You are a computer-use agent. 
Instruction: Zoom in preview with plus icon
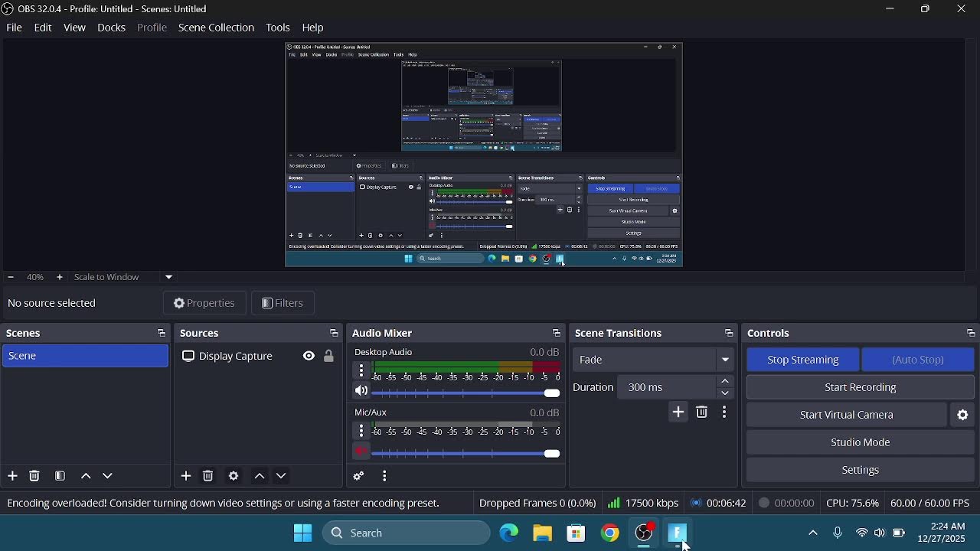[x=59, y=277]
